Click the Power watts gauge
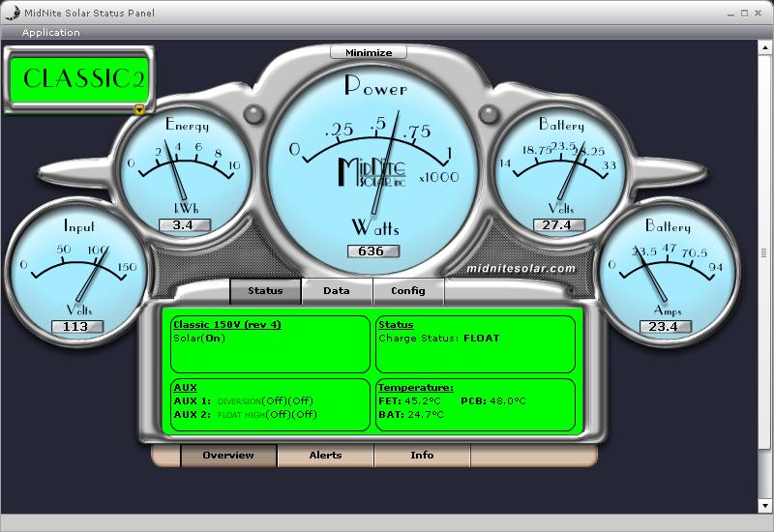 pos(373,170)
